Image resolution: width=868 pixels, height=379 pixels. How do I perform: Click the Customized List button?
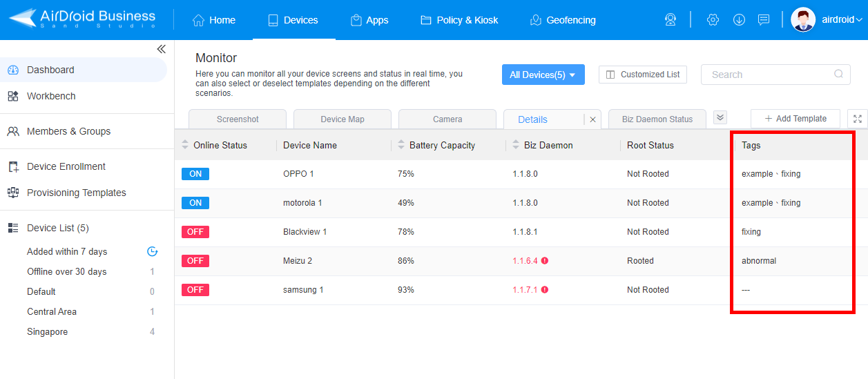642,75
